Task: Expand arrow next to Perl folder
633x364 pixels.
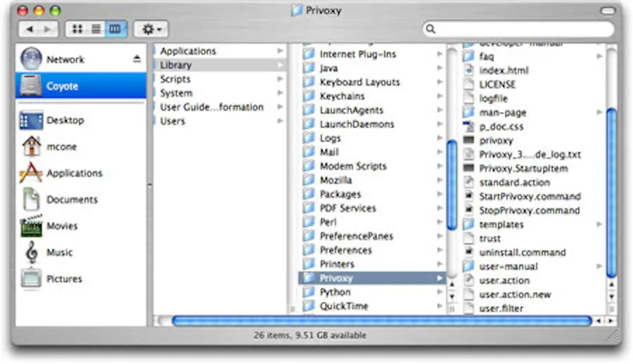Action: (x=440, y=222)
